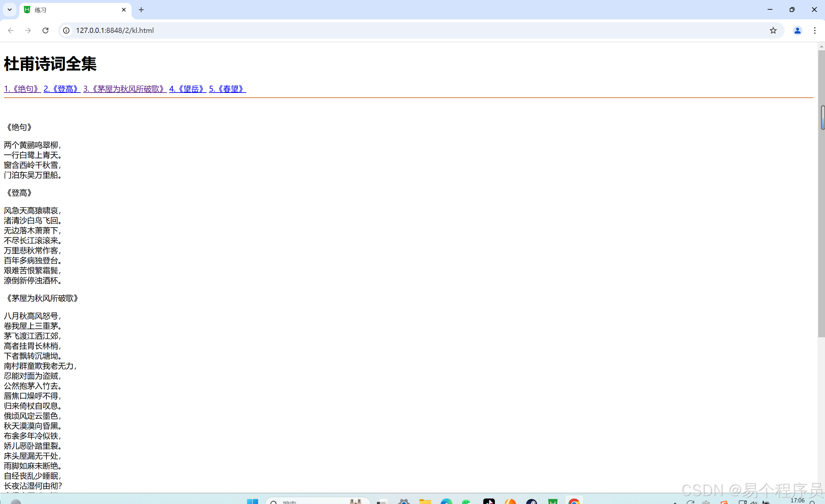Navigate to 4.《望岳》 link
The height and width of the screenshot is (504, 825).
[188, 89]
